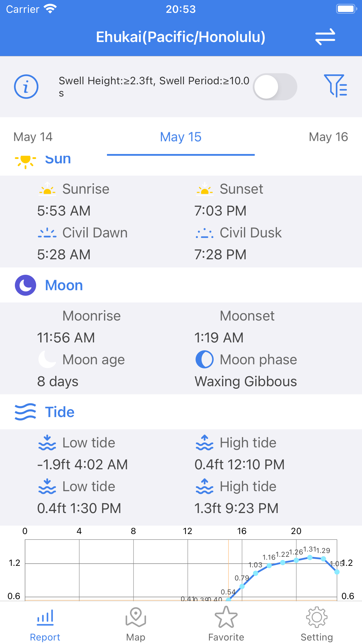The height and width of the screenshot is (644, 362).
Task: Tap the Ehukai location title
Action: (x=181, y=37)
